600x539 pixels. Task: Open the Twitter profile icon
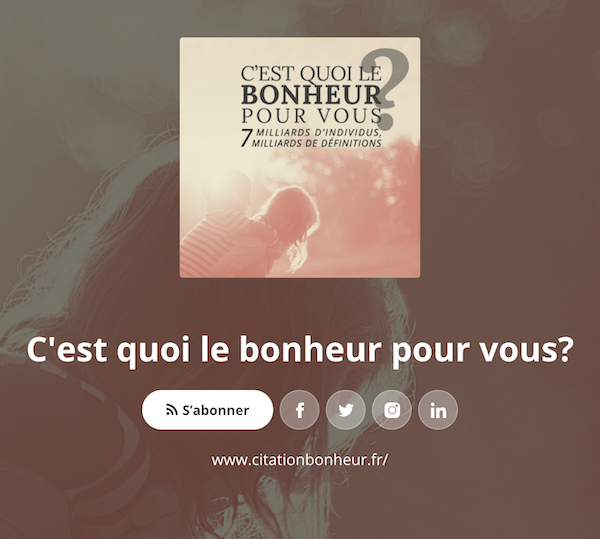click(346, 410)
